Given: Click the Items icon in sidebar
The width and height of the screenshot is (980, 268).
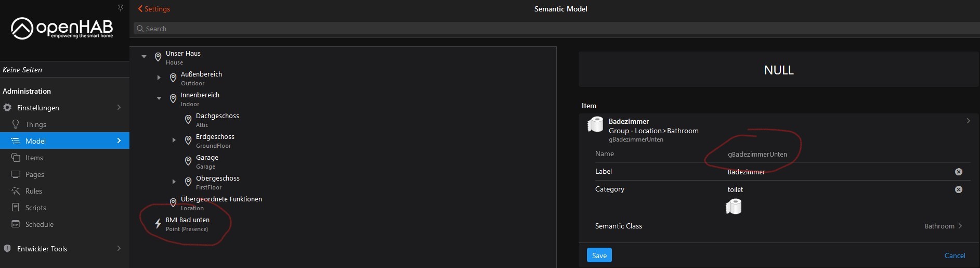Looking at the screenshot, I should point(16,158).
